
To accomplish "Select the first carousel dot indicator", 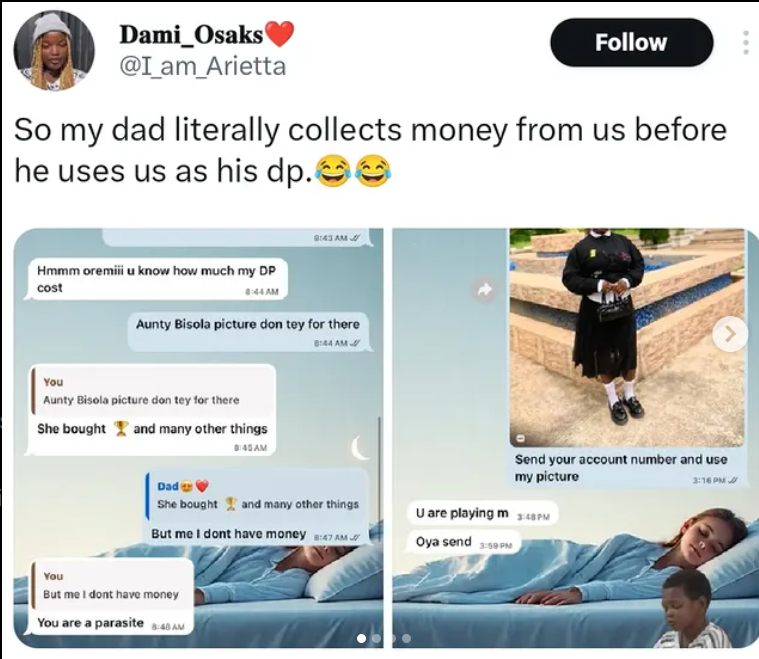I will (x=361, y=639).
